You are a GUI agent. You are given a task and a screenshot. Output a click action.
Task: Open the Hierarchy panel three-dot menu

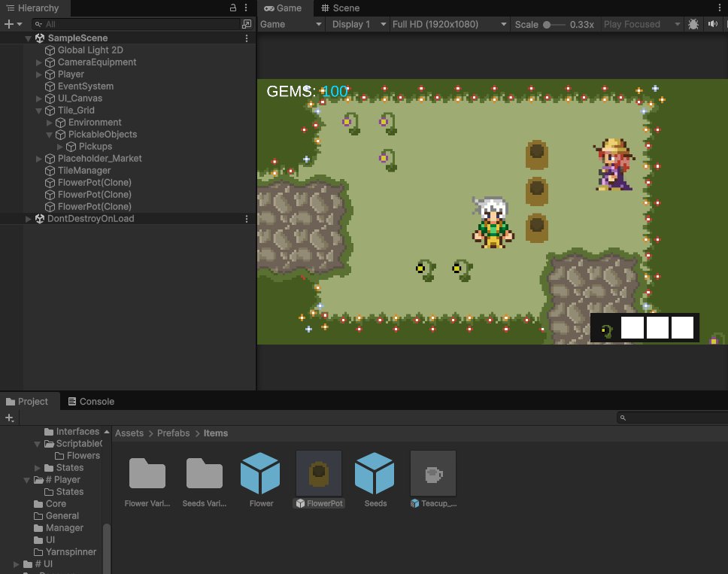click(246, 8)
